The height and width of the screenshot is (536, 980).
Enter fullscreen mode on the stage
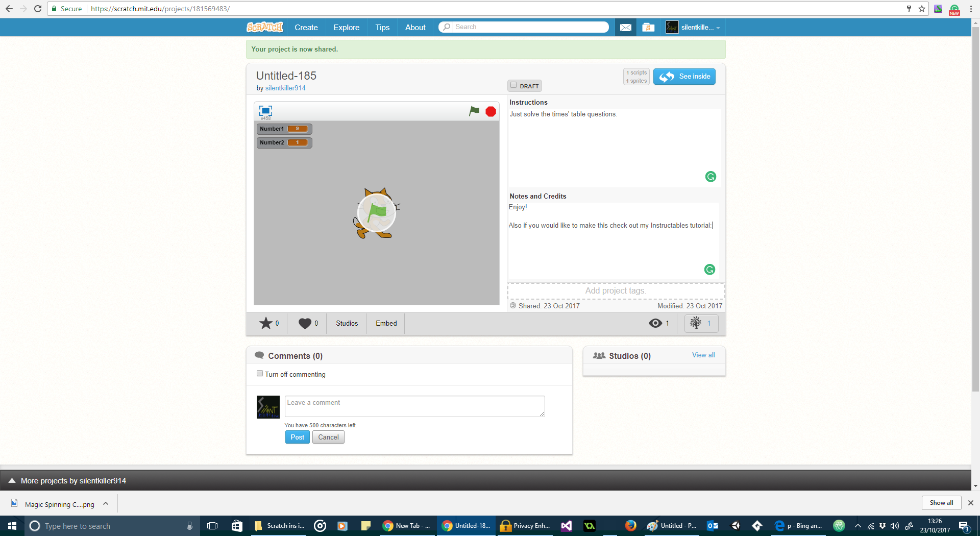pyautogui.click(x=265, y=110)
